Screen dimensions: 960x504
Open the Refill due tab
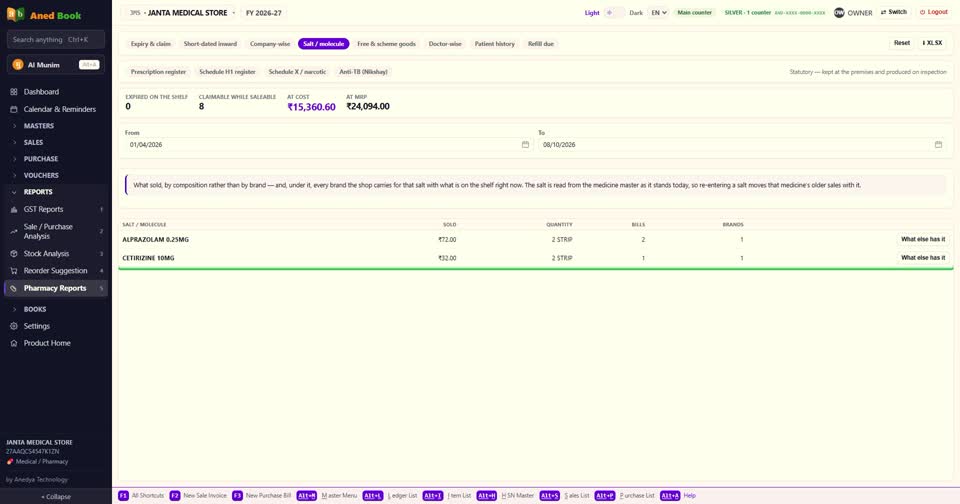click(541, 44)
